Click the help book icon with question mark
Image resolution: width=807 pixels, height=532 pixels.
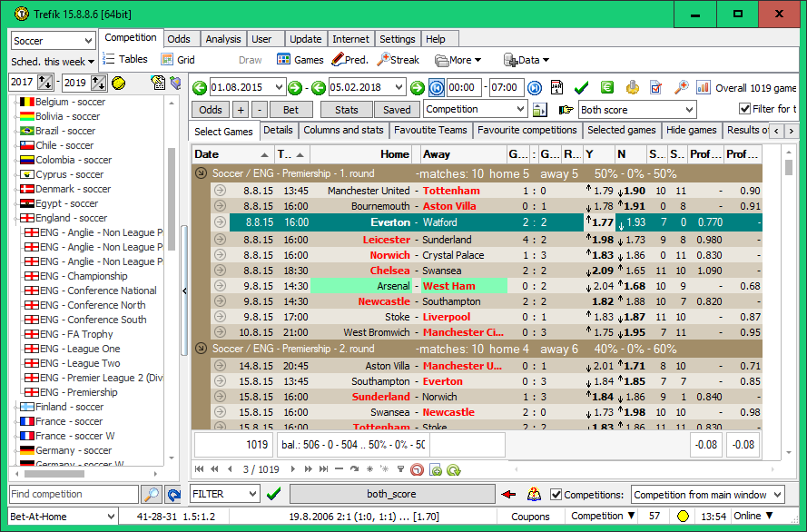pyautogui.click(x=535, y=495)
